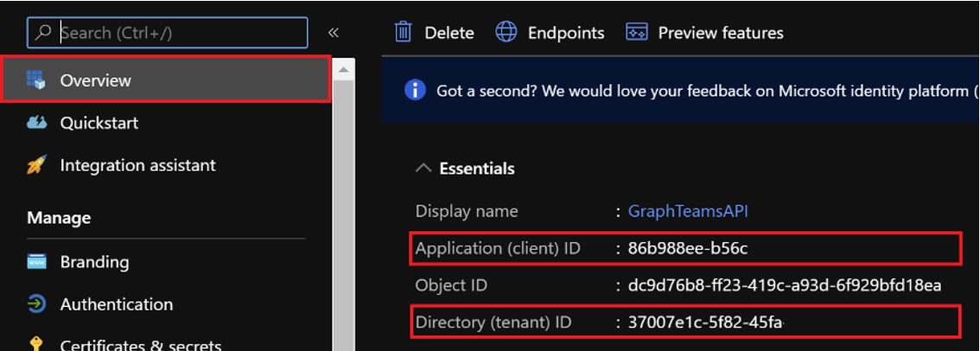
Task: Click the Preview features icon
Action: (637, 32)
